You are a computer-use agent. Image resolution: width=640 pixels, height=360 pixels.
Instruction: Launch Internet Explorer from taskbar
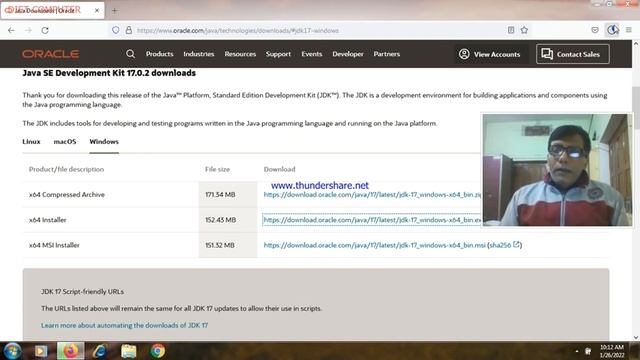[x=100, y=351]
